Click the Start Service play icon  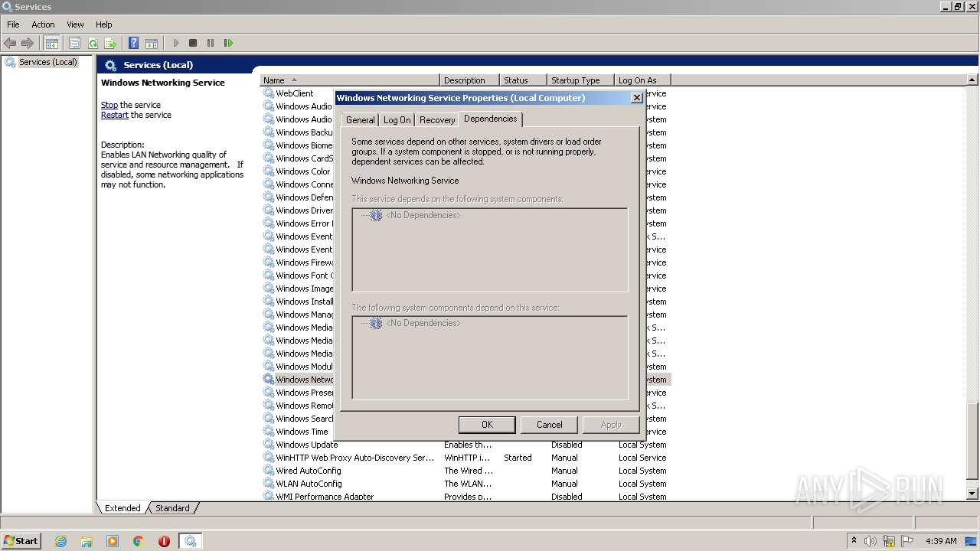(x=176, y=44)
